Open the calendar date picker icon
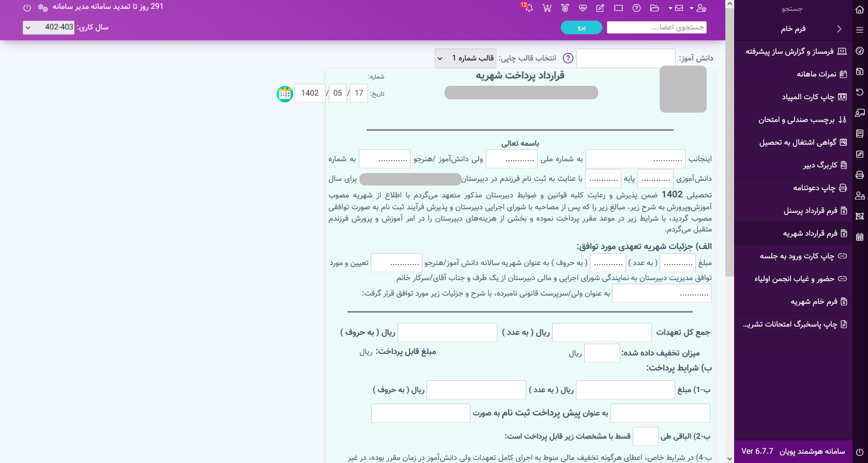Image resolution: width=868 pixels, height=463 pixels. point(285,94)
